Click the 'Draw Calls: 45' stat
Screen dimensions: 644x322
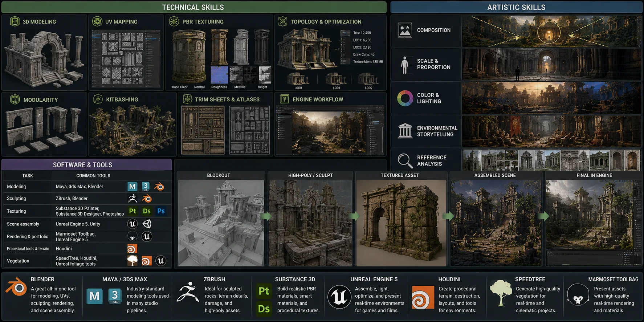pyautogui.click(x=364, y=54)
